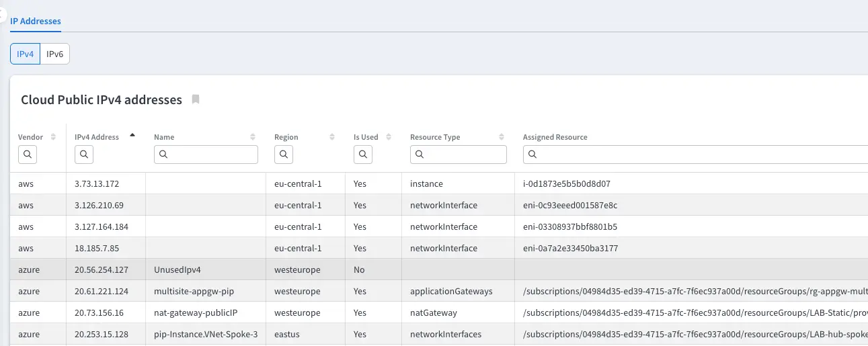Click the ascending sort arrow on IPv4 Address
The height and width of the screenshot is (346, 868).
click(132, 135)
